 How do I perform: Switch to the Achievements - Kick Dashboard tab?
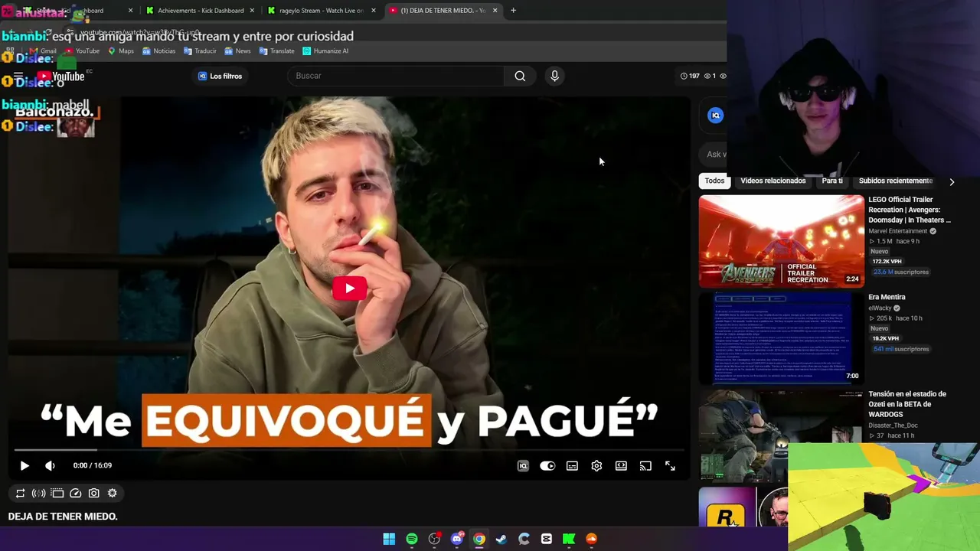(x=200, y=11)
